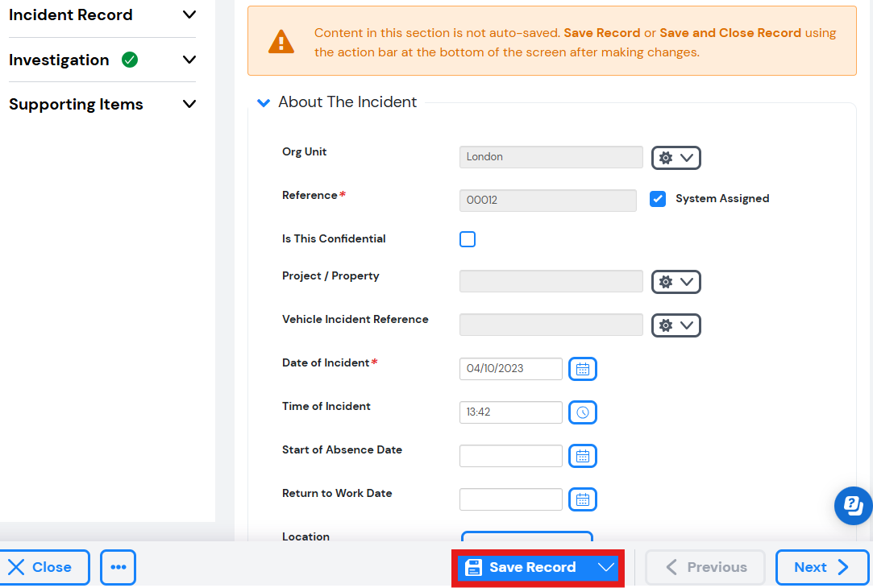Image resolution: width=873 pixels, height=588 pixels.
Task: Open Time of Incident clock picker
Action: tap(582, 412)
